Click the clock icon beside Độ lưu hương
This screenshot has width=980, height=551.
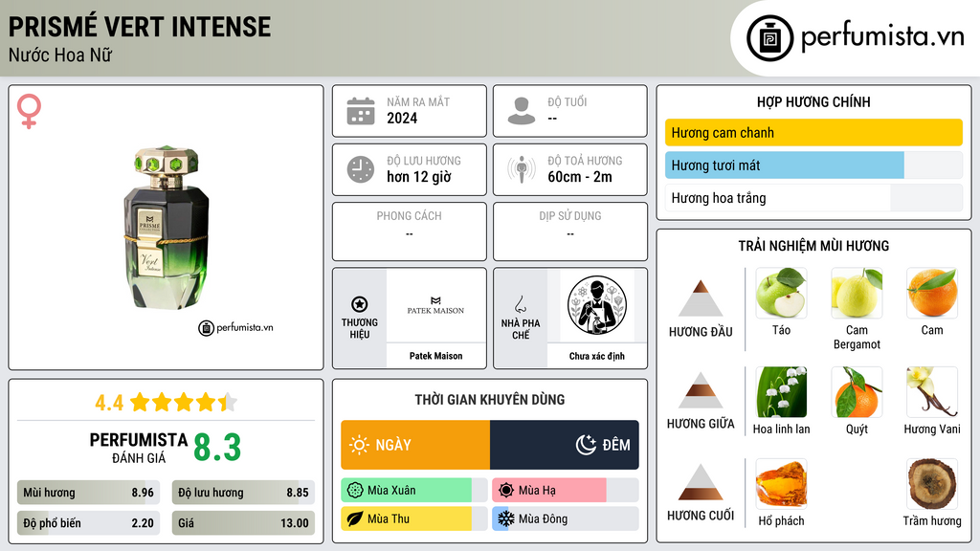(x=361, y=169)
